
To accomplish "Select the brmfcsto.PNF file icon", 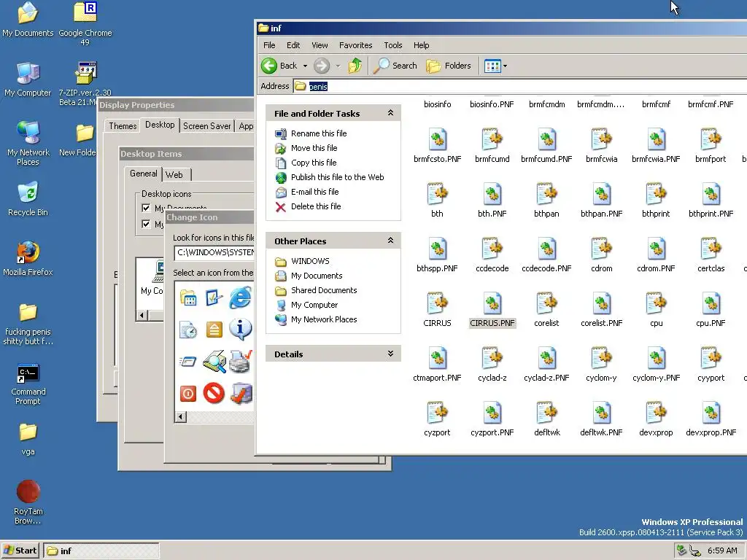I will [438, 139].
